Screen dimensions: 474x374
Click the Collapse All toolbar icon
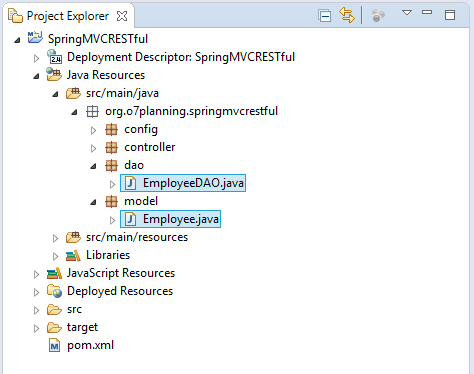click(325, 16)
